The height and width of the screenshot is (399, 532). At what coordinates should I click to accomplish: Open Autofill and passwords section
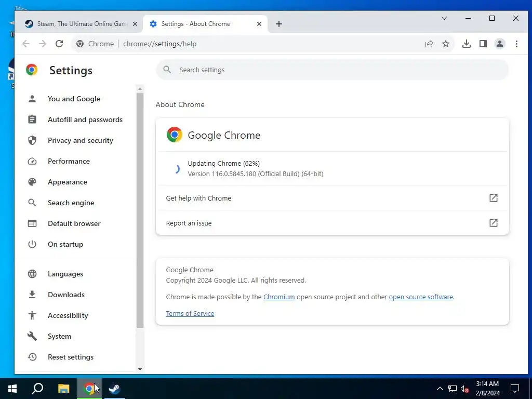pos(85,119)
